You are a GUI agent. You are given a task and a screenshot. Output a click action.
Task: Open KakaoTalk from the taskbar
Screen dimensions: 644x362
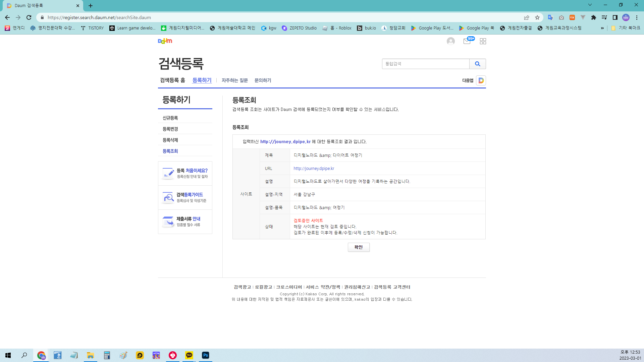(x=189, y=355)
